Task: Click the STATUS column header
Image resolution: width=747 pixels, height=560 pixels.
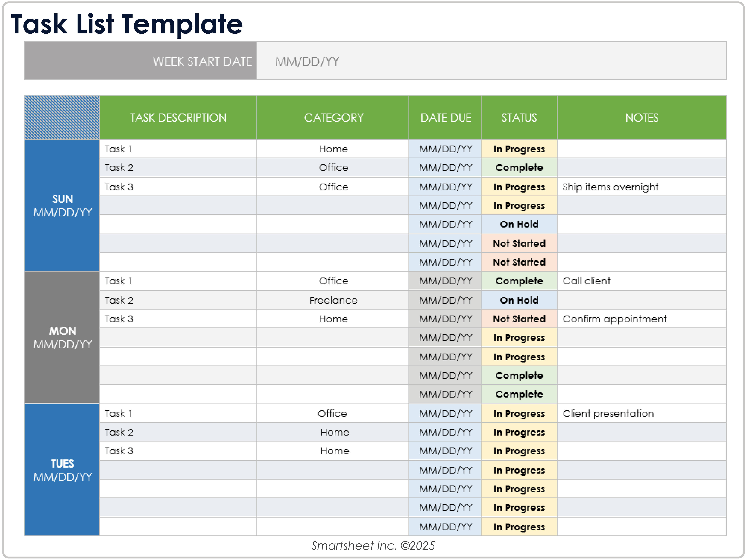Action: (519, 118)
